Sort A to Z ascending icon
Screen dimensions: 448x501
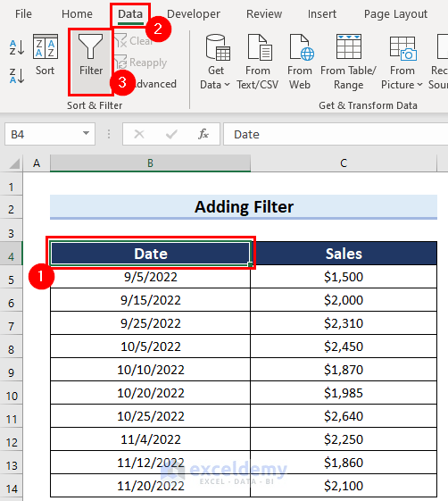(x=17, y=47)
